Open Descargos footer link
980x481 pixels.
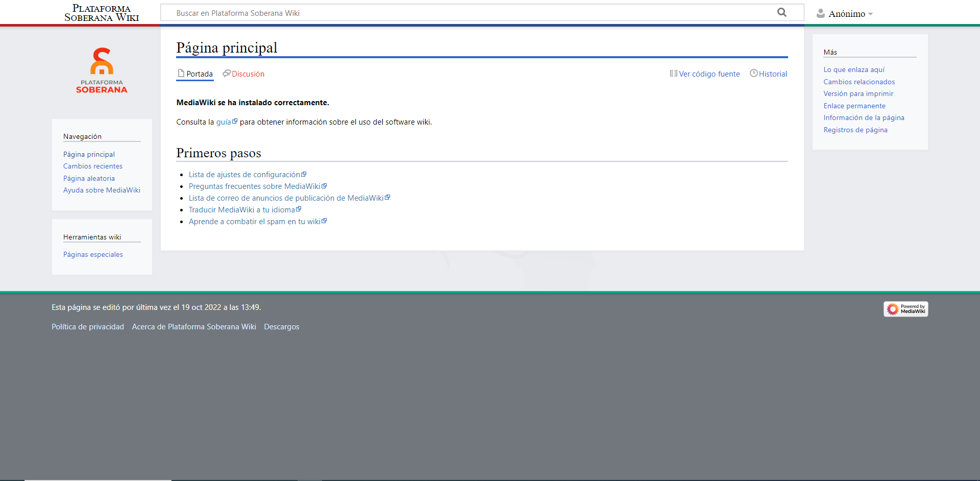click(x=282, y=327)
